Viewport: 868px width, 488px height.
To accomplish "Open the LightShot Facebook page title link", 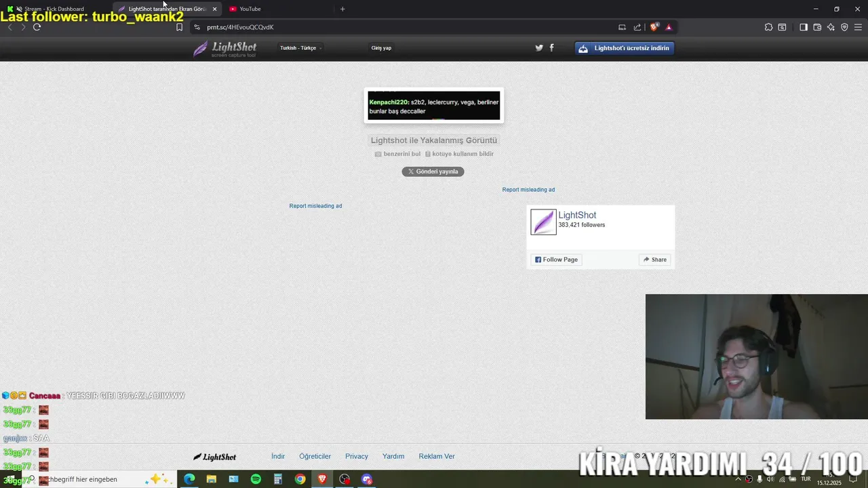I will click(577, 215).
